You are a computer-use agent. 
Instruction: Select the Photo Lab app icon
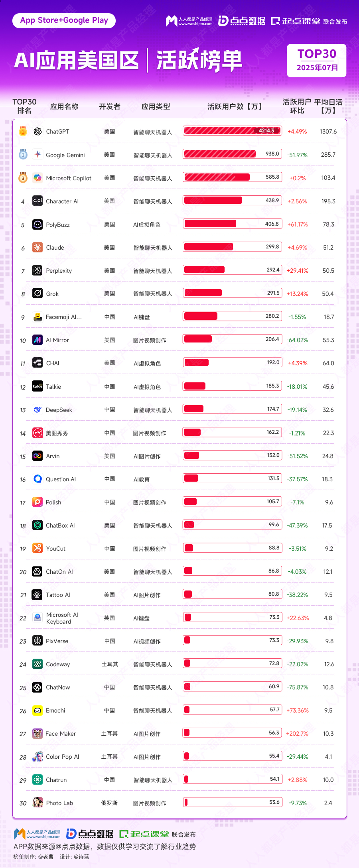coord(37,803)
